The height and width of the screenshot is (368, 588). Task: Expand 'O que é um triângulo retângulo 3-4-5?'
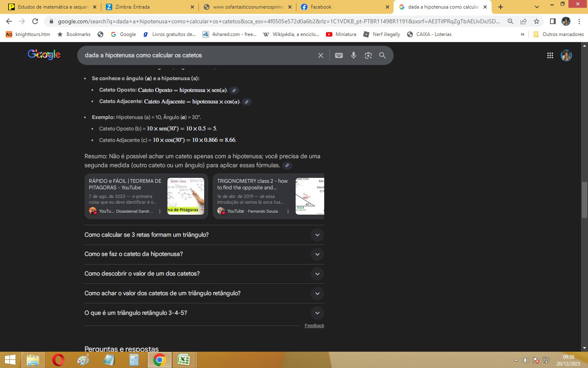coord(317,313)
